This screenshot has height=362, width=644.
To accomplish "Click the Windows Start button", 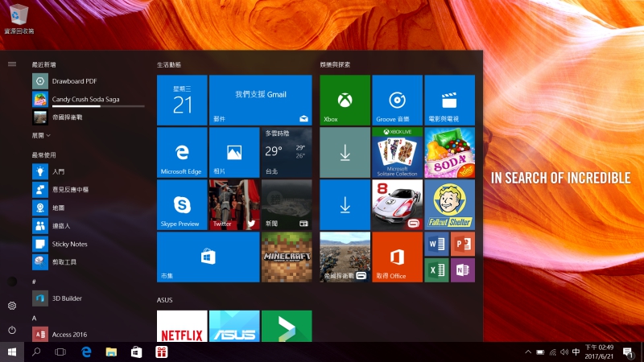I will click(12, 352).
